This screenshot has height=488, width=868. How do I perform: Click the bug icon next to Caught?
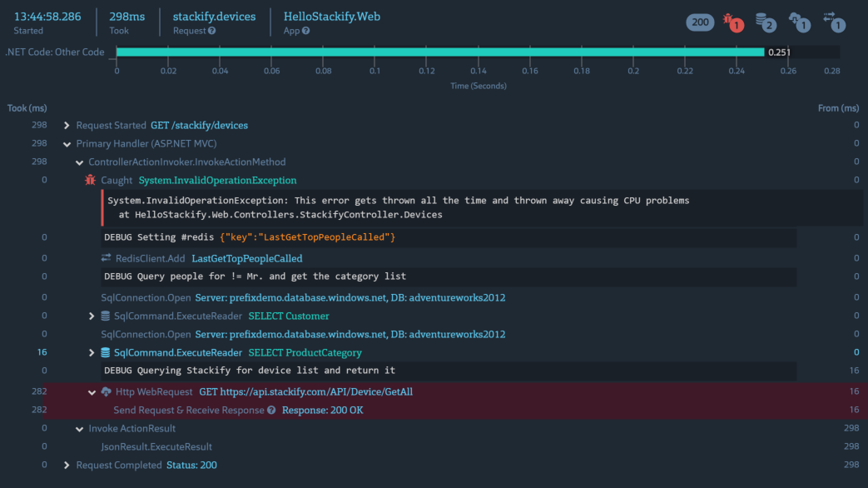(90, 180)
